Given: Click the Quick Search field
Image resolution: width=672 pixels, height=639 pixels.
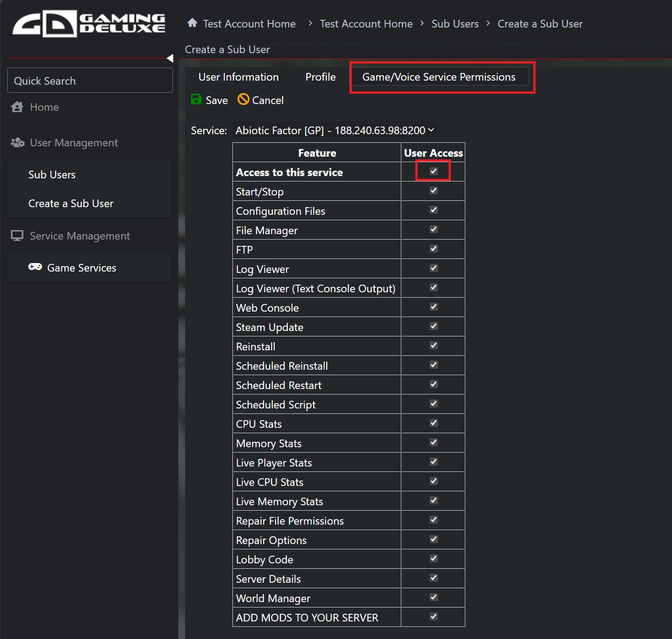Looking at the screenshot, I should (90, 81).
